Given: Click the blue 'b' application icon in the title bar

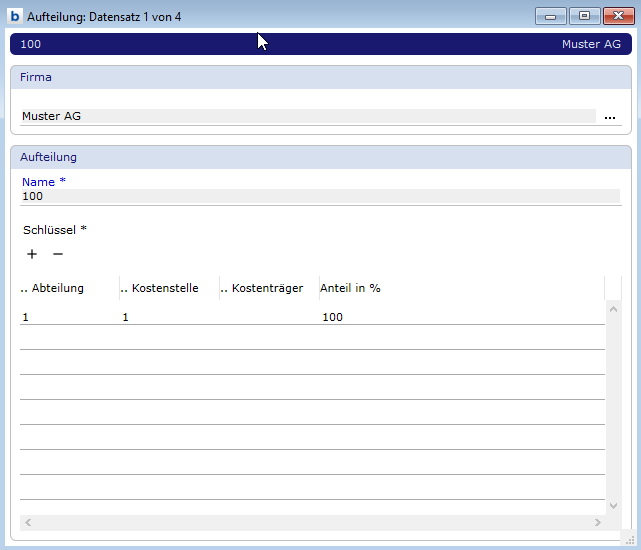Looking at the screenshot, I should [15, 17].
